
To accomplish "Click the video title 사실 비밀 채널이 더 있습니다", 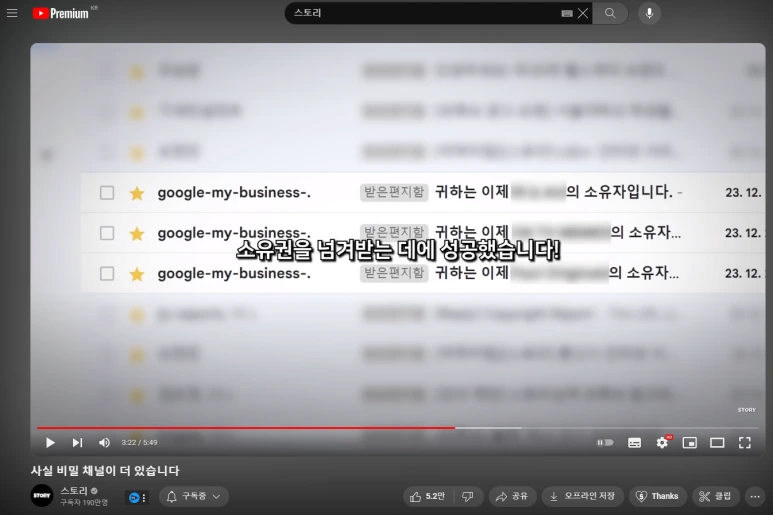I will 105,471.
